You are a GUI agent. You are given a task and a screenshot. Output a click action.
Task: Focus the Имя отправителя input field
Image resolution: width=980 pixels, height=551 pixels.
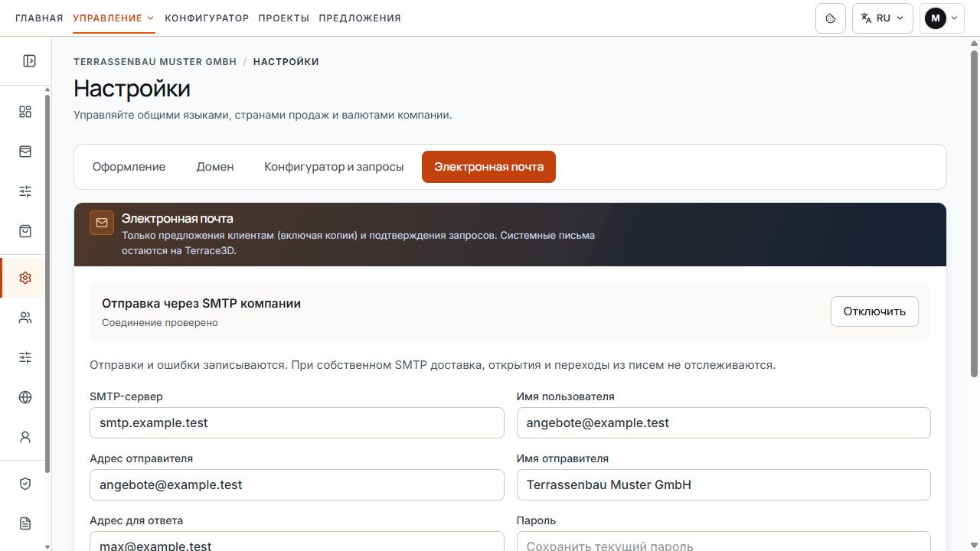point(724,484)
